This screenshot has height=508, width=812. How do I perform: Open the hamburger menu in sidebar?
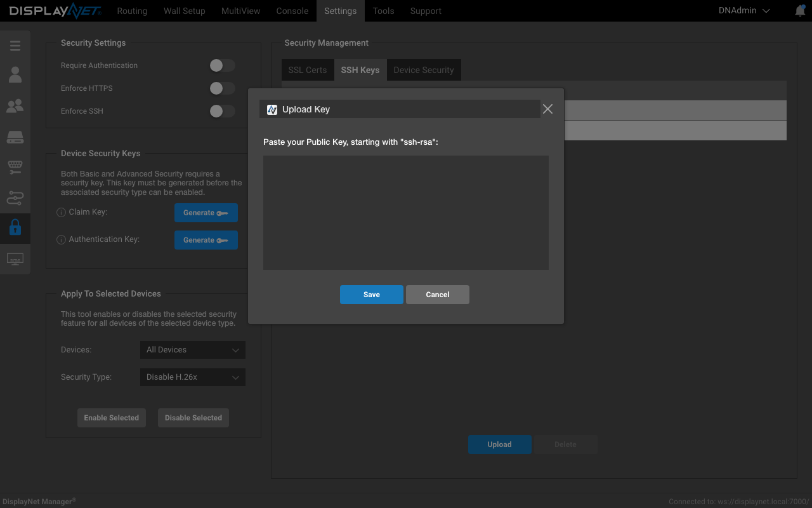[x=15, y=46]
